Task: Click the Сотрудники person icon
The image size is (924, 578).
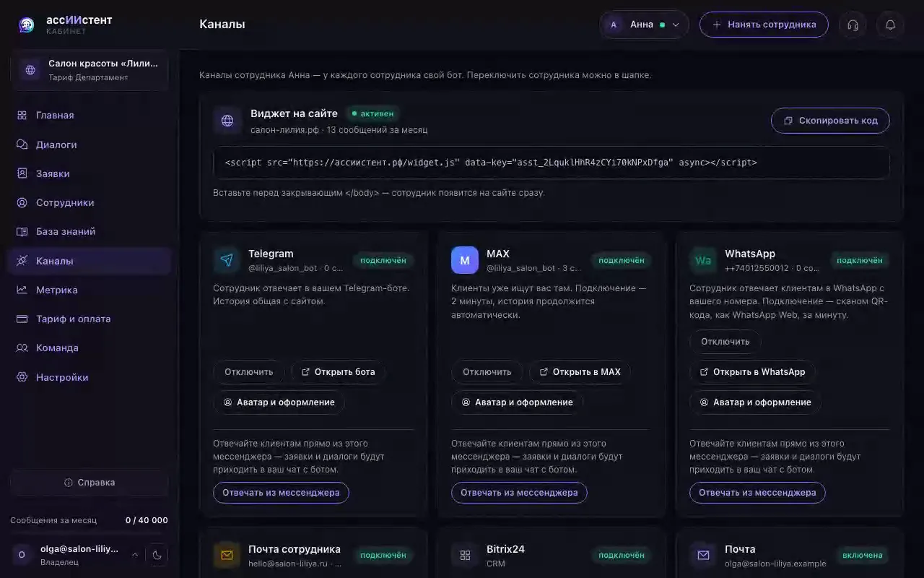Action: point(22,202)
